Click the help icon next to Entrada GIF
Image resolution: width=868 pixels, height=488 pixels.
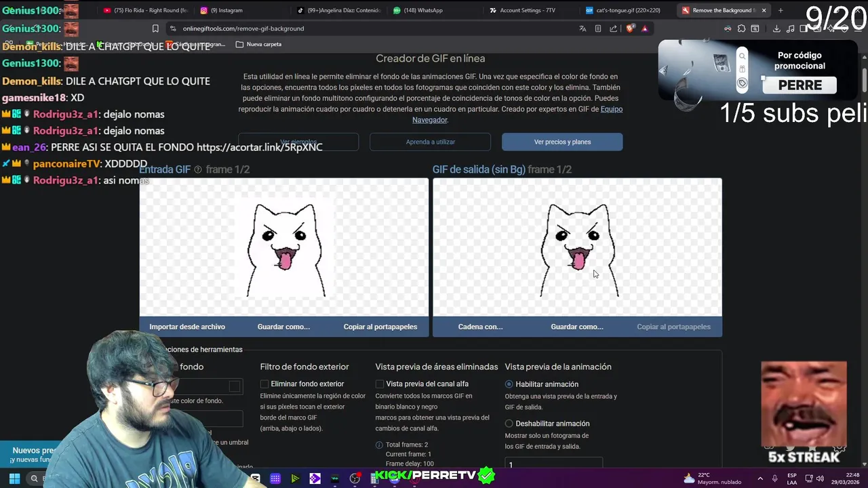pyautogui.click(x=198, y=169)
